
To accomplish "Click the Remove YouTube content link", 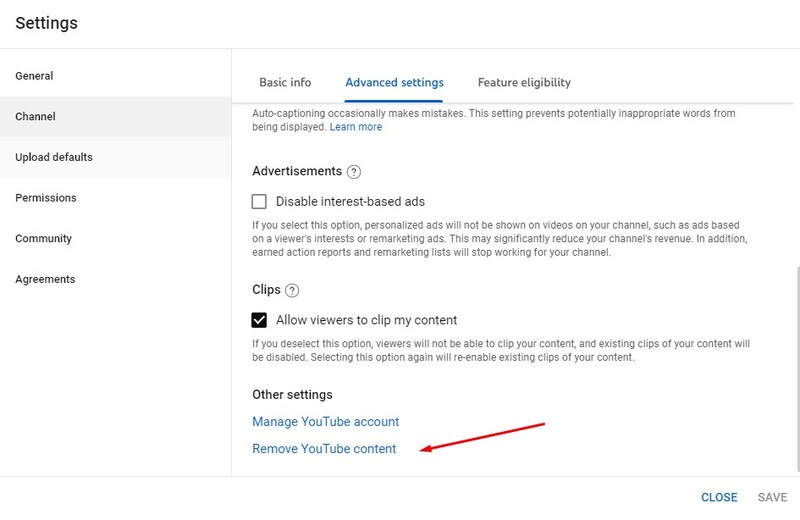I will (x=324, y=449).
